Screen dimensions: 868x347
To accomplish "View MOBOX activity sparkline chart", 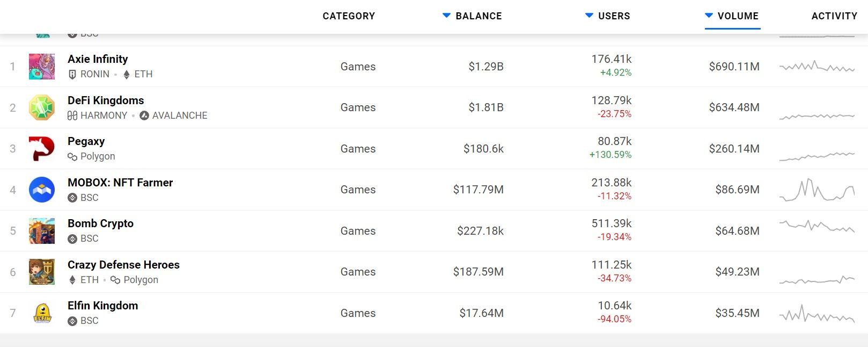I will click(x=816, y=190).
